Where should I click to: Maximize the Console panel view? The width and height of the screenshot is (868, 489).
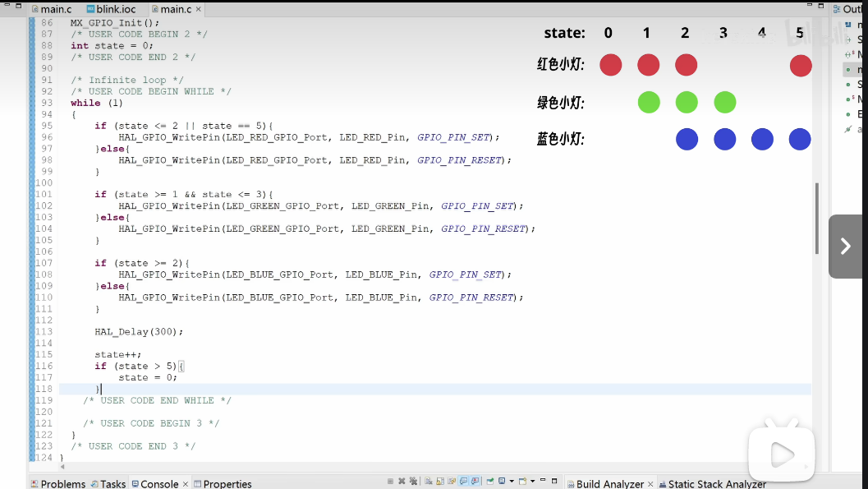tap(554, 481)
